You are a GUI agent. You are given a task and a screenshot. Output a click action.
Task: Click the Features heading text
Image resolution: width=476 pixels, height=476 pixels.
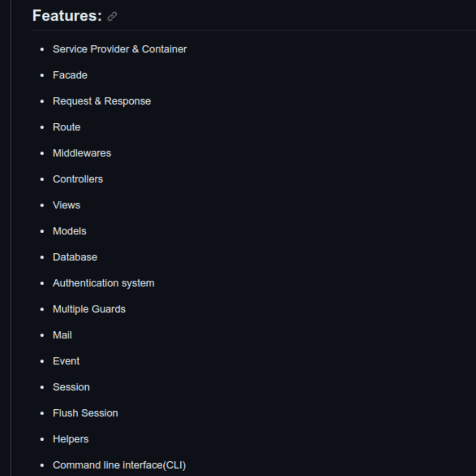(x=67, y=16)
